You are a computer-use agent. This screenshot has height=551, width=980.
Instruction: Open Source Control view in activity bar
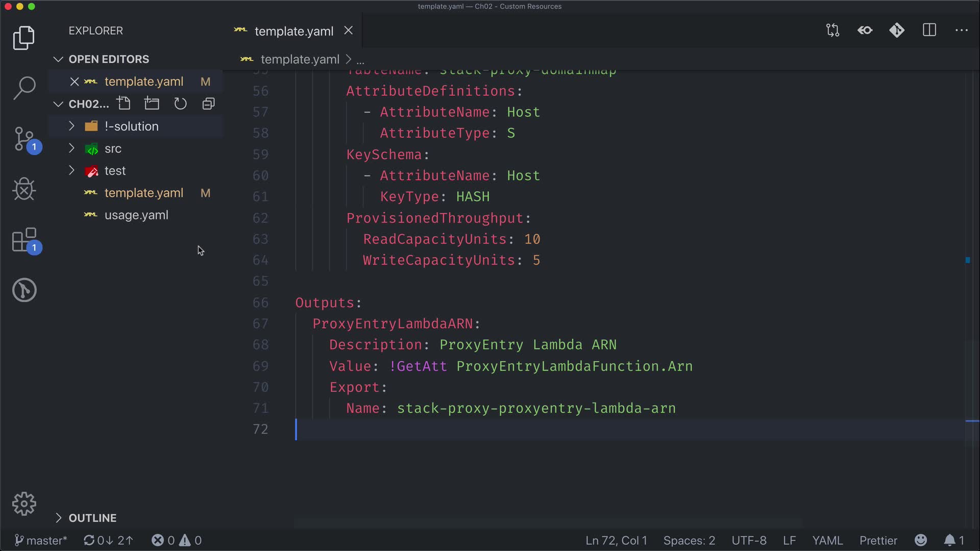tap(24, 139)
